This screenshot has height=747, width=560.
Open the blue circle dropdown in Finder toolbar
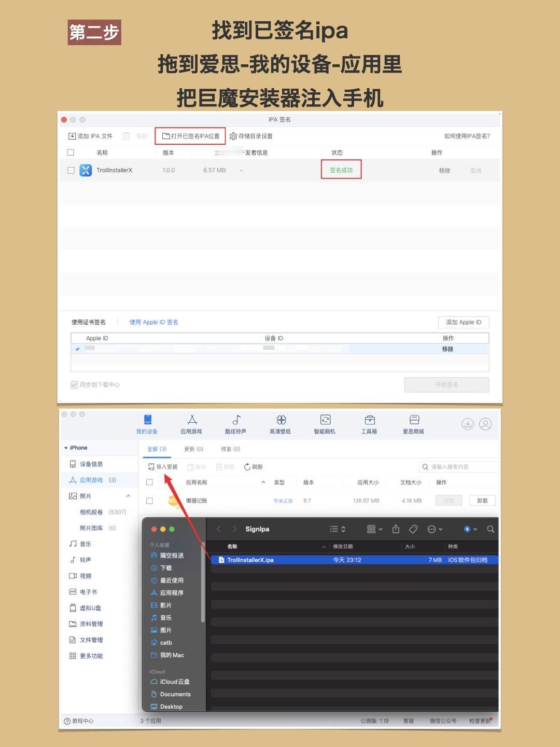(x=470, y=529)
